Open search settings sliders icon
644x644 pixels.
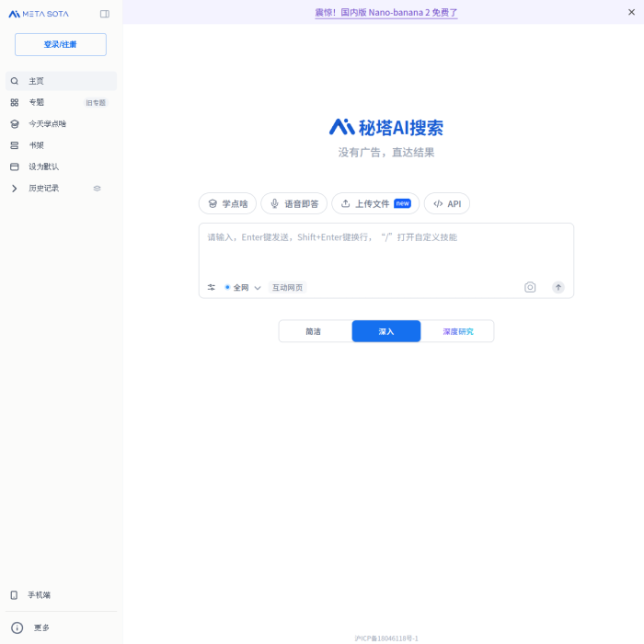(211, 287)
